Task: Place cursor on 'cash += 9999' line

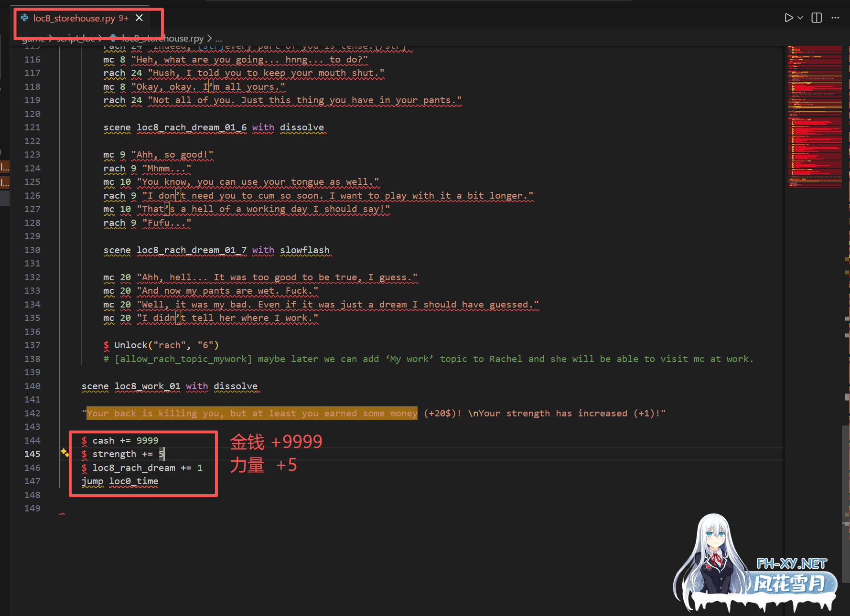Action: coord(125,440)
